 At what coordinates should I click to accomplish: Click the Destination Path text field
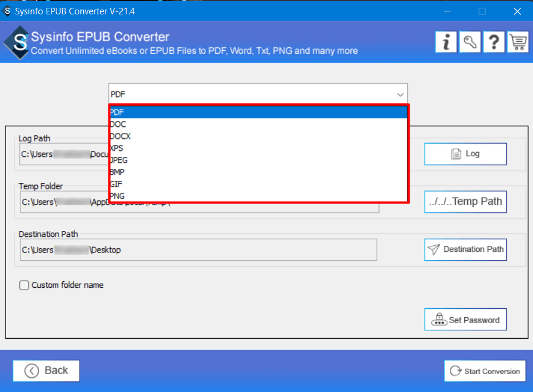coord(198,250)
